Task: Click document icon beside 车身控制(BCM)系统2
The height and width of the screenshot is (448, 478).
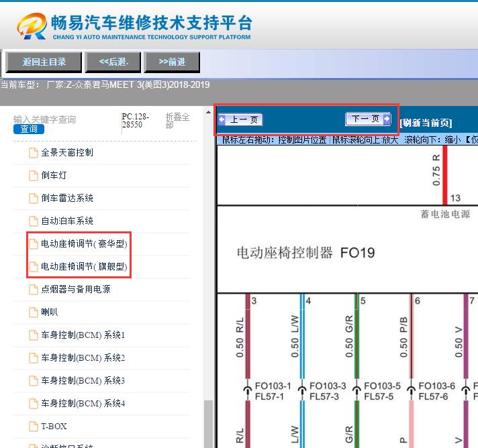Action: click(33, 358)
